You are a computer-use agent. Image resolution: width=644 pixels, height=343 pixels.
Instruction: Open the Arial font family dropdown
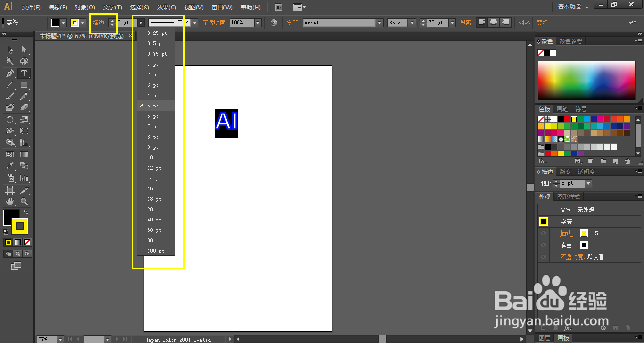pyautogui.click(x=380, y=23)
